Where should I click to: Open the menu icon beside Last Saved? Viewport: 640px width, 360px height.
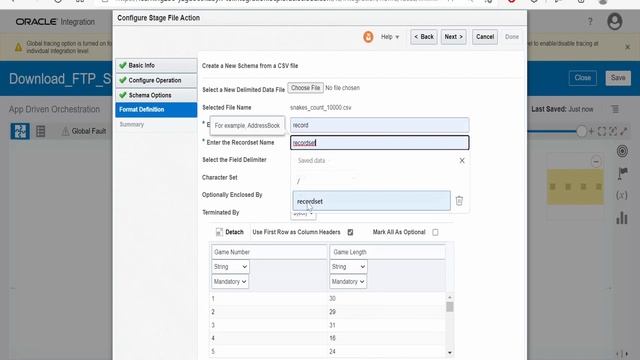[615, 109]
